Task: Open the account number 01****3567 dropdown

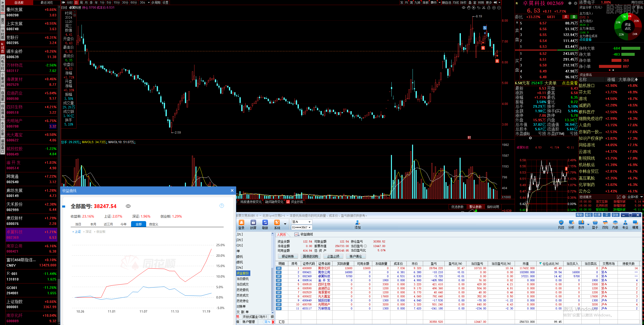Action: (x=302, y=227)
